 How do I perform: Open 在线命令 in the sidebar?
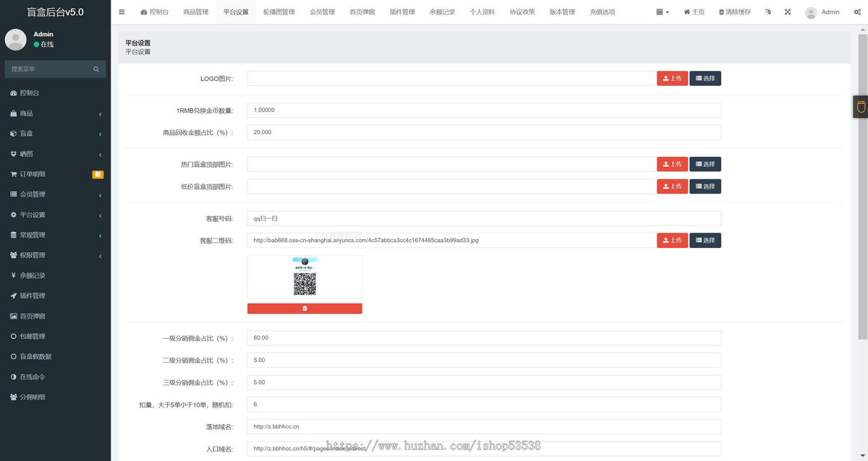[x=55, y=376]
